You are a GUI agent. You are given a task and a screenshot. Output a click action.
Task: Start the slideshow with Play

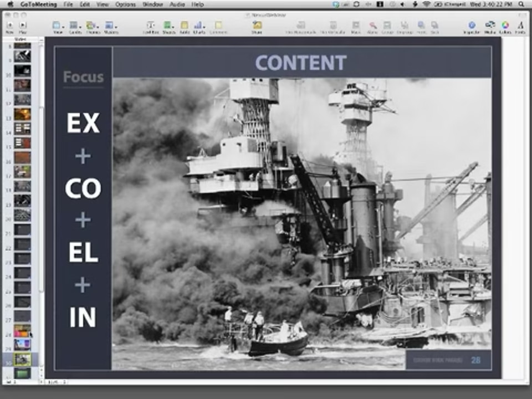[23, 25]
